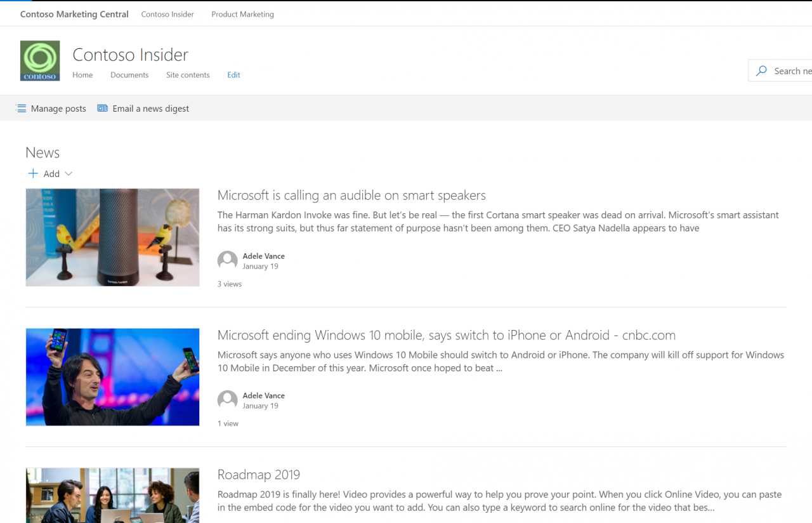This screenshot has width=812, height=523.
Task: Click January 19 date on smart speakers post
Action: click(261, 267)
